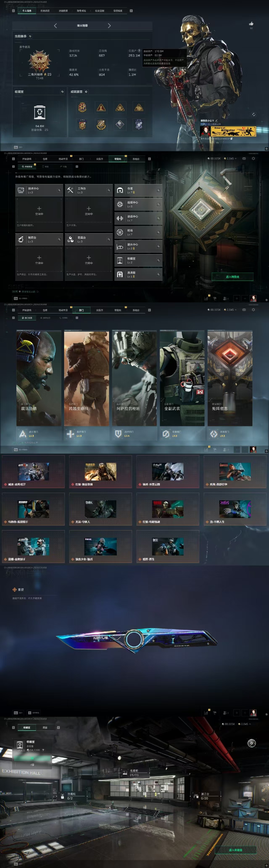
Task: Give a thumbs-up like to this profile
Action: click(x=251, y=24)
